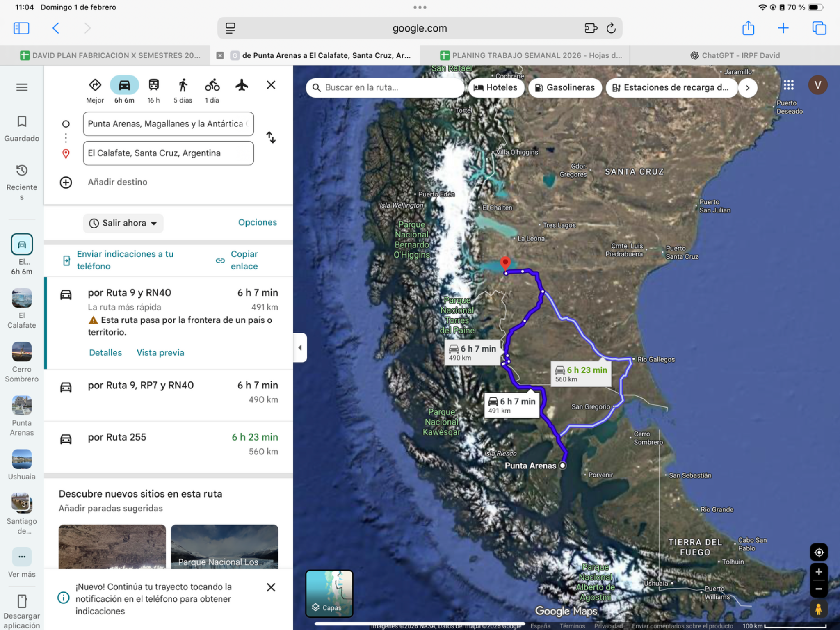
Task: Click Buscar en la ruta search field
Action: pyautogui.click(x=385, y=88)
